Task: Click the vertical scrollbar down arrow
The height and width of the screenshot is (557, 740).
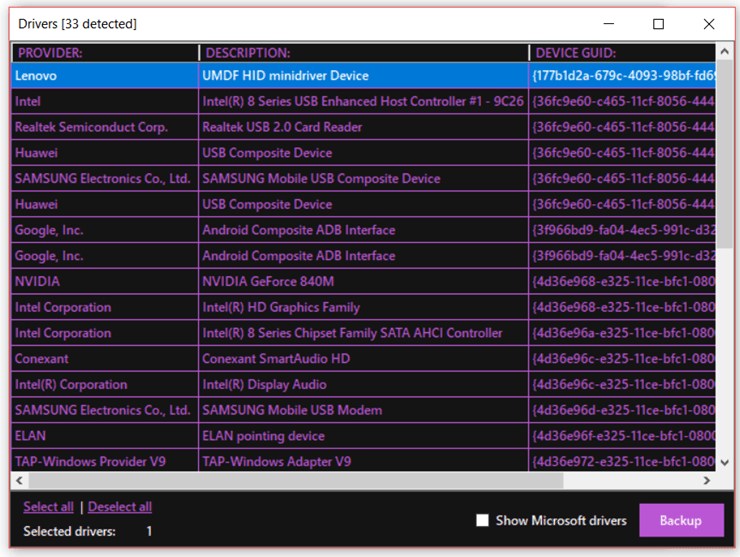Action: point(725,463)
